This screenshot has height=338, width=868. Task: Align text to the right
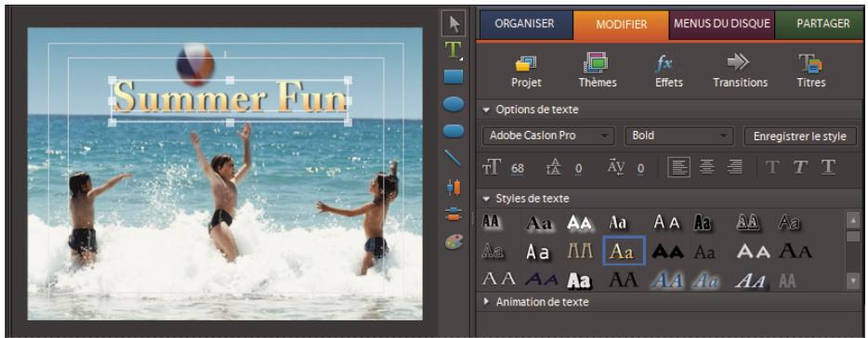(734, 167)
